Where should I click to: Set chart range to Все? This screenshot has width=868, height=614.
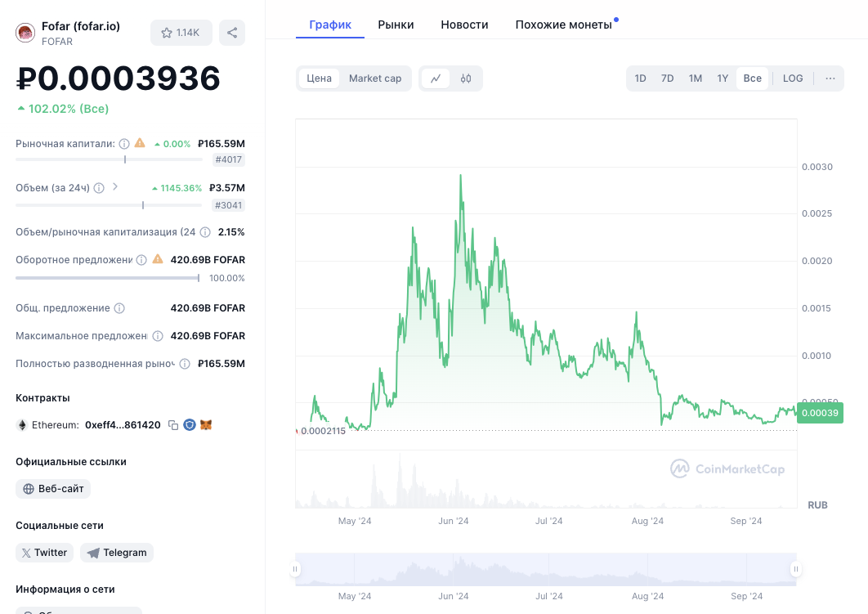click(x=752, y=78)
